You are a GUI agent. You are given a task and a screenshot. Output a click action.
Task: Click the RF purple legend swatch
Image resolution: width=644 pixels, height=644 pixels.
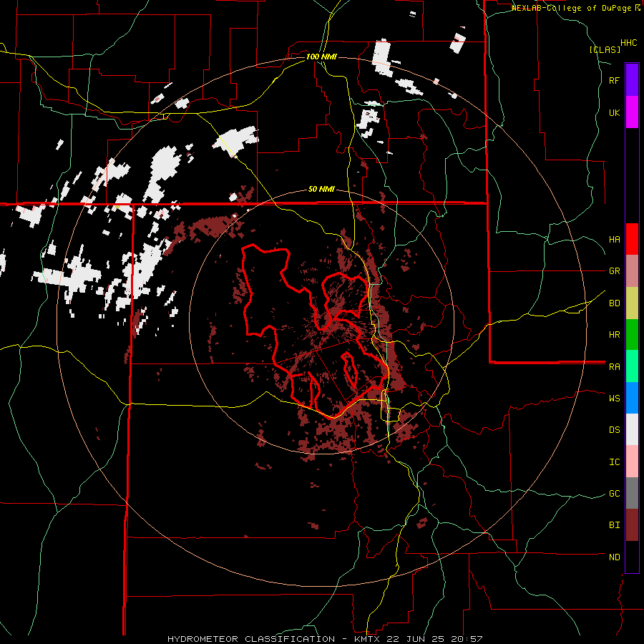(x=632, y=80)
